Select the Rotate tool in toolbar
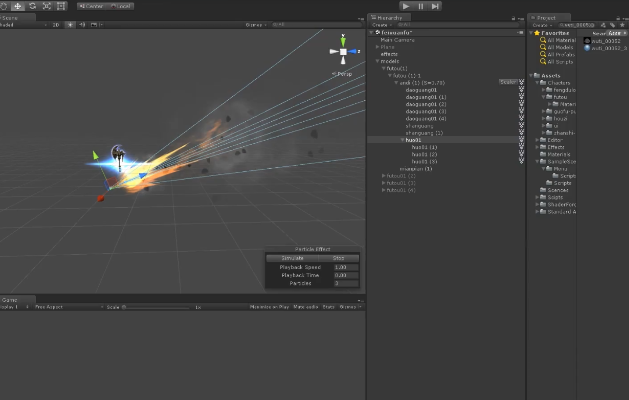This screenshot has width=629, height=400. [32, 6]
